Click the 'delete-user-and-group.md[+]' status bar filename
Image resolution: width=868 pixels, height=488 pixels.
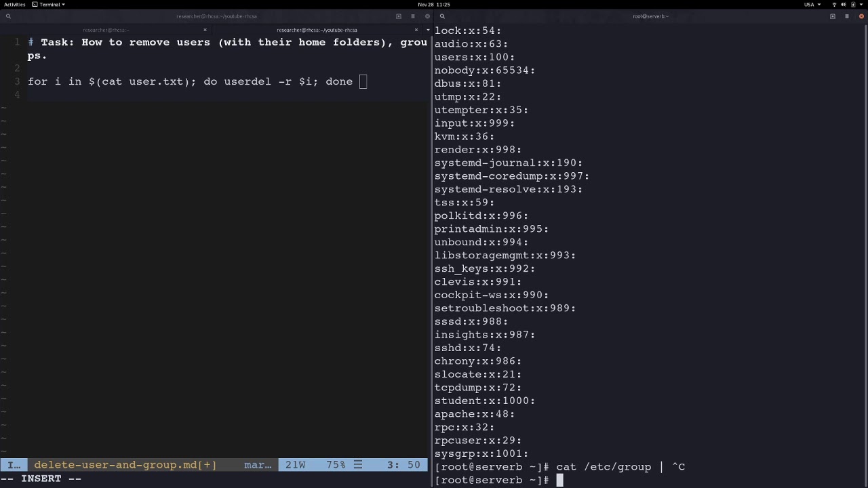[125, 465]
